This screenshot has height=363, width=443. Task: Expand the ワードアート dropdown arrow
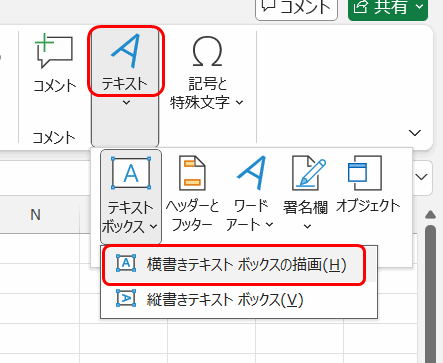tap(269, 225)
